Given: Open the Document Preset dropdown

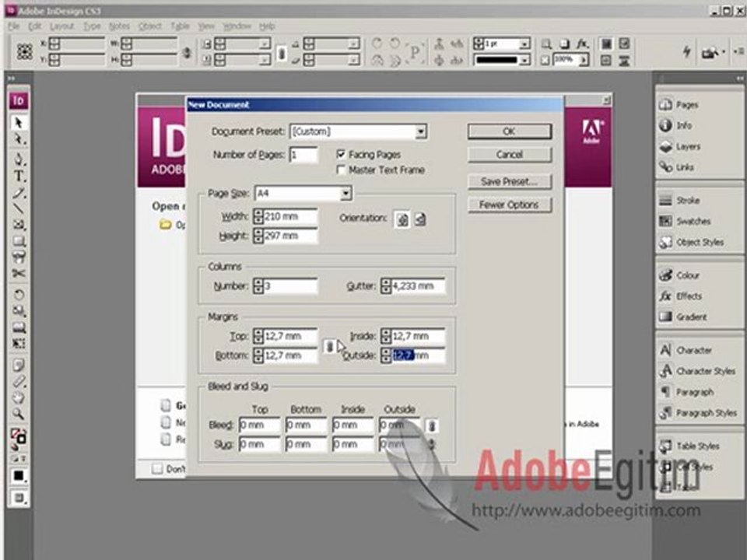Looking at the screenshot, I should [420, 131].
